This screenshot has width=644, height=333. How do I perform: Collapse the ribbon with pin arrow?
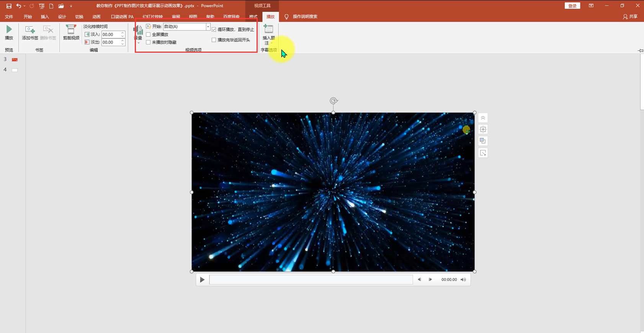(640, 50)
